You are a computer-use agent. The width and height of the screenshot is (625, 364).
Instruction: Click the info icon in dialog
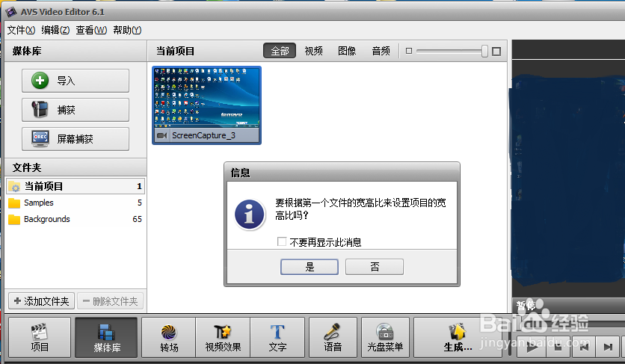point(249,215)
